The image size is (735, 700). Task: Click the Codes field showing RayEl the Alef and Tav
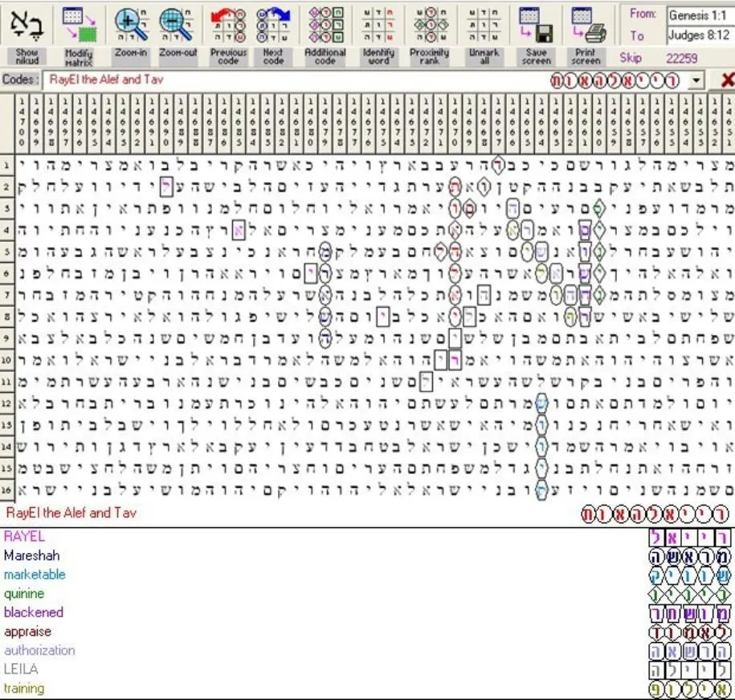click(x=373, y=80)
